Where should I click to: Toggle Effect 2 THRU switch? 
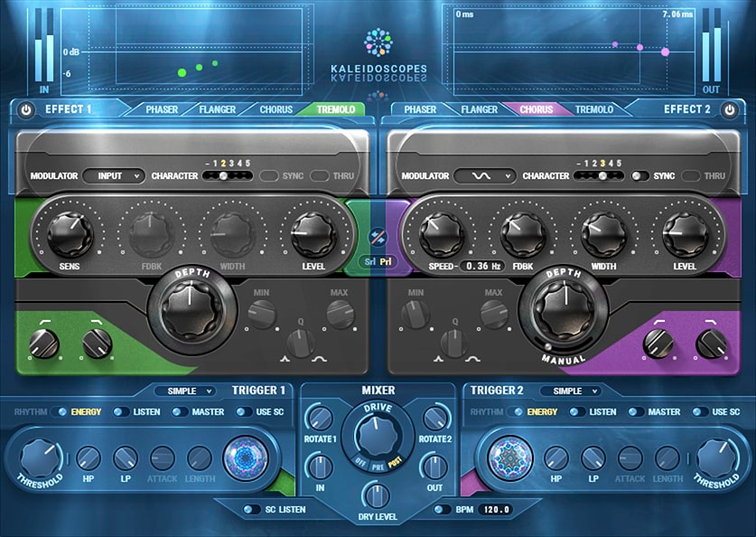point(690,176)
